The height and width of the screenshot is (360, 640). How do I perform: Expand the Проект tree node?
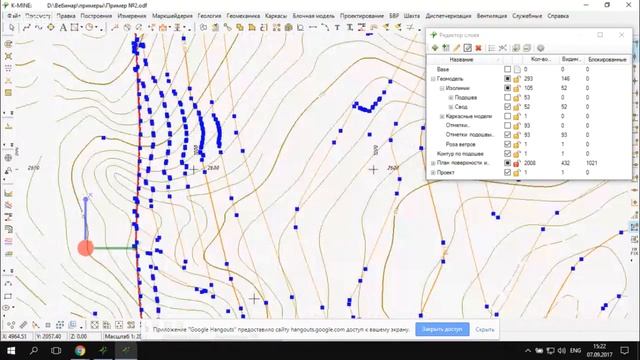point(433,173)
